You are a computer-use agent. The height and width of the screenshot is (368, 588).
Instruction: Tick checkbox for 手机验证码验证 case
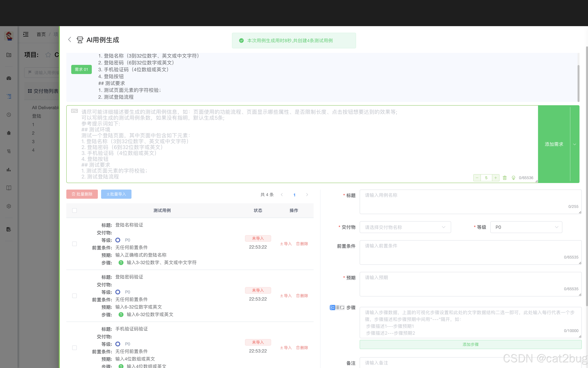(74, 348)
